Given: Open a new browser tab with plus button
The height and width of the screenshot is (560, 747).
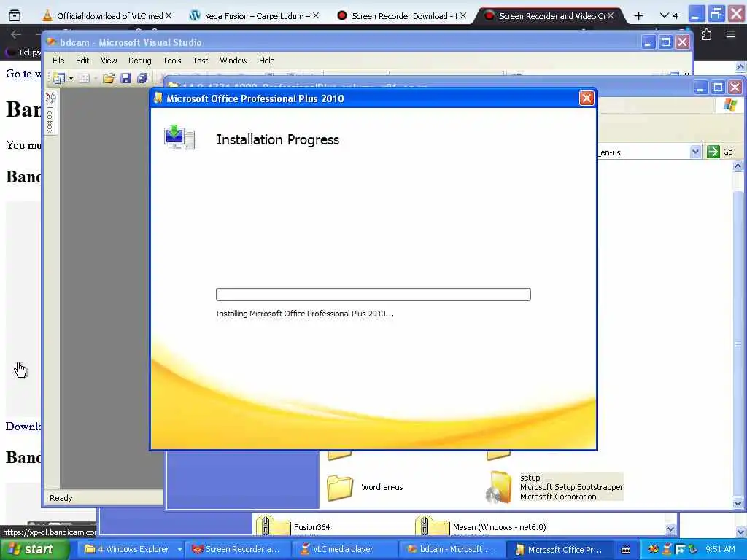Looking at the screenshot, I should click(639, 16).
